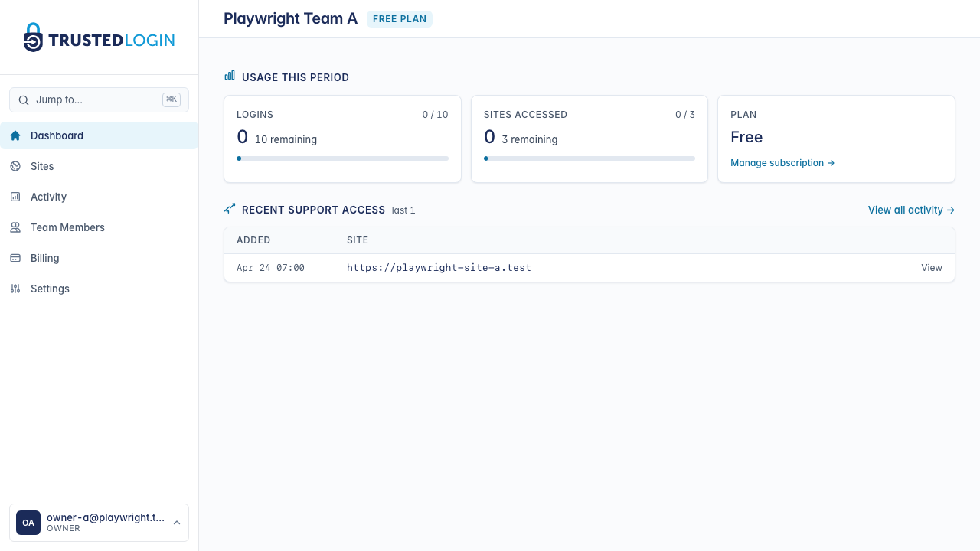Click View all activity

911,210
